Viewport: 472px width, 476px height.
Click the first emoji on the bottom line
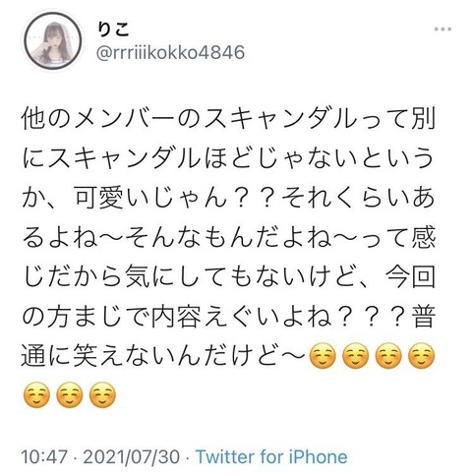[x=36, y=394]
